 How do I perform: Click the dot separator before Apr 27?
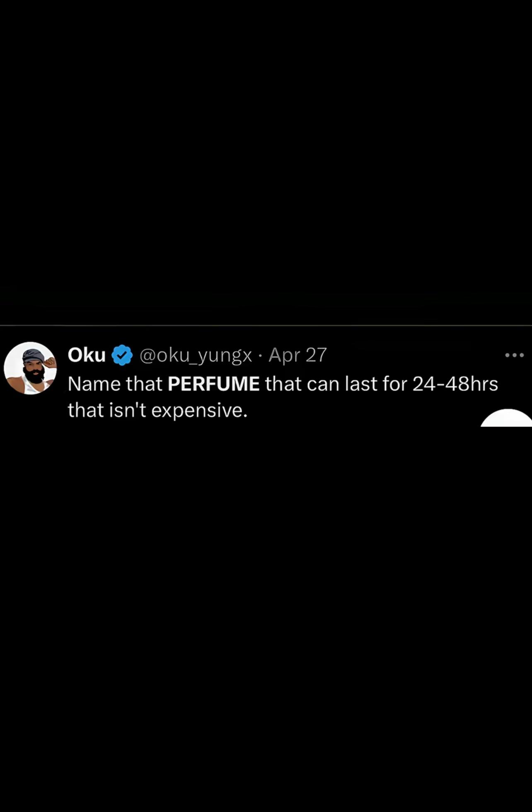click(x=260, y=355)
